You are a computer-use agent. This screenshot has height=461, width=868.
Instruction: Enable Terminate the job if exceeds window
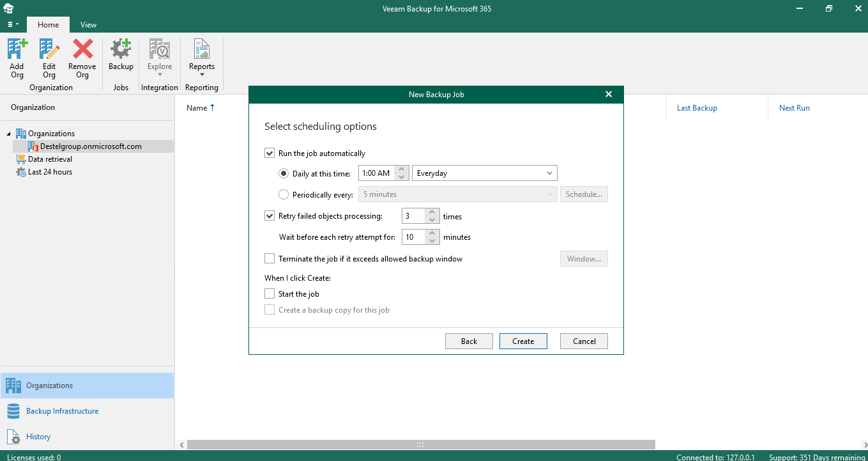[270, 259]
